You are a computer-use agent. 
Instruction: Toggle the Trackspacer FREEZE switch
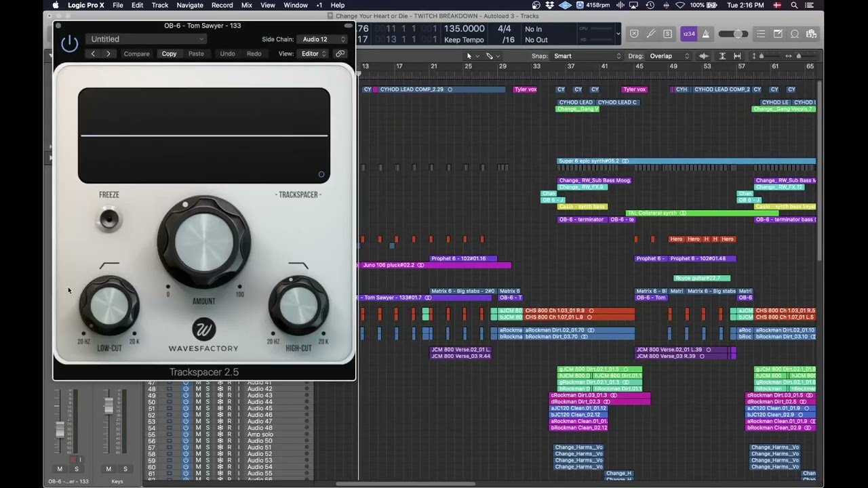pyautogui.click(x=108, y=219)
